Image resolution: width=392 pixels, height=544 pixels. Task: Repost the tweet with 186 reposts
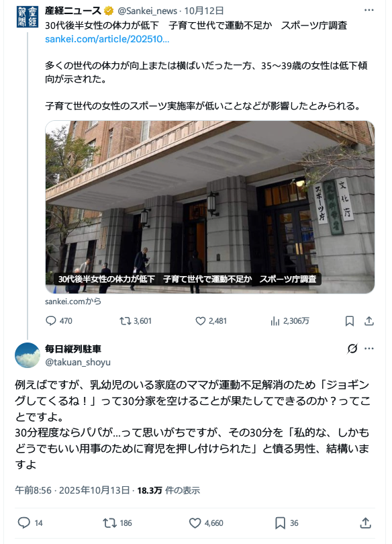[x=117, y=523]
